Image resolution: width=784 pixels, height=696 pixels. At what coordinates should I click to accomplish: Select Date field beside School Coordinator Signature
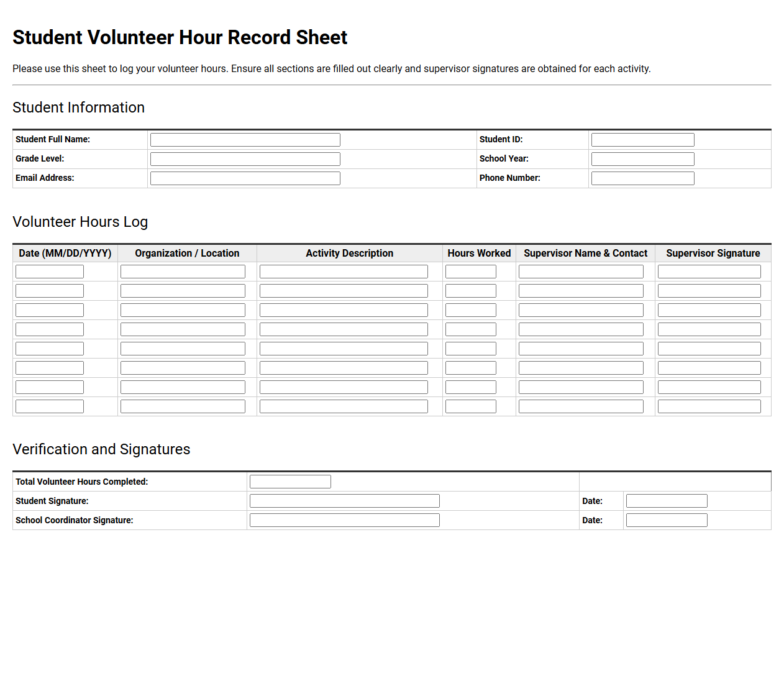coord(667,520)
